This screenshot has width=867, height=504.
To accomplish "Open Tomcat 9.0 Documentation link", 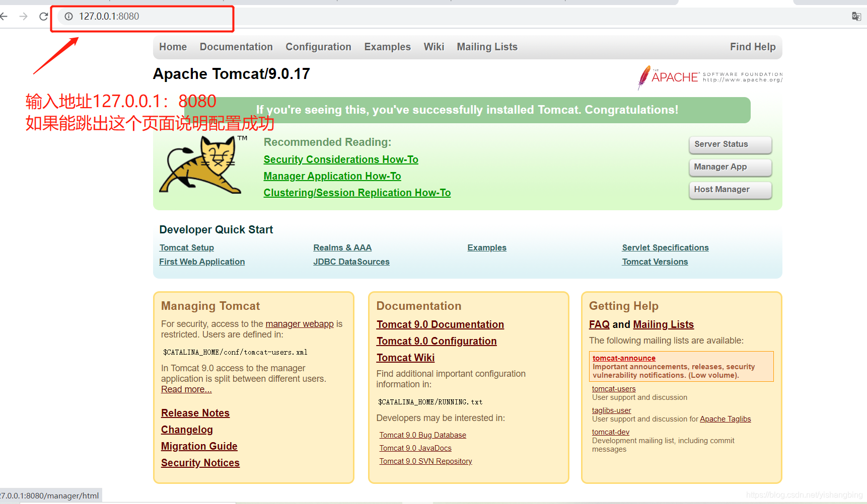I will coord(440,324).
